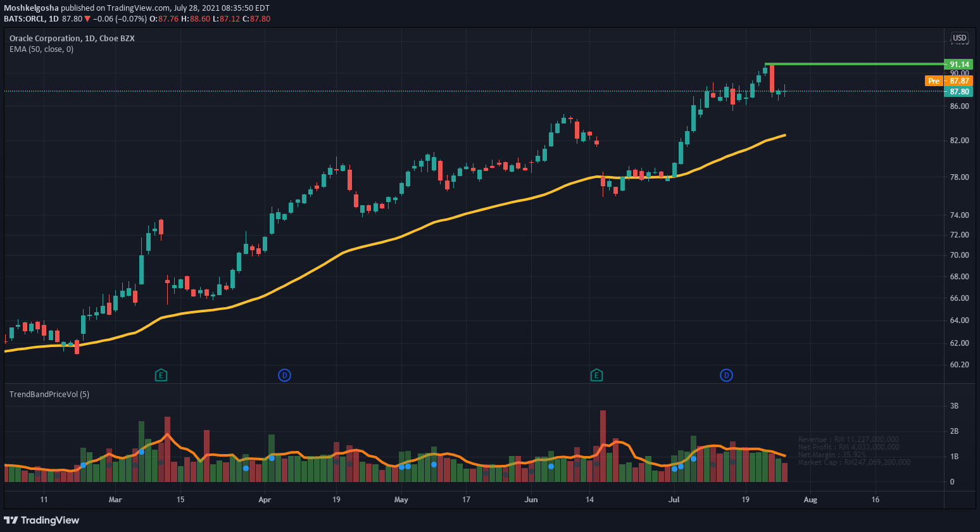Click the faint Revenue RM 11,227,000,000 text
The image size is (980, 532).
(x=848, y=440)
